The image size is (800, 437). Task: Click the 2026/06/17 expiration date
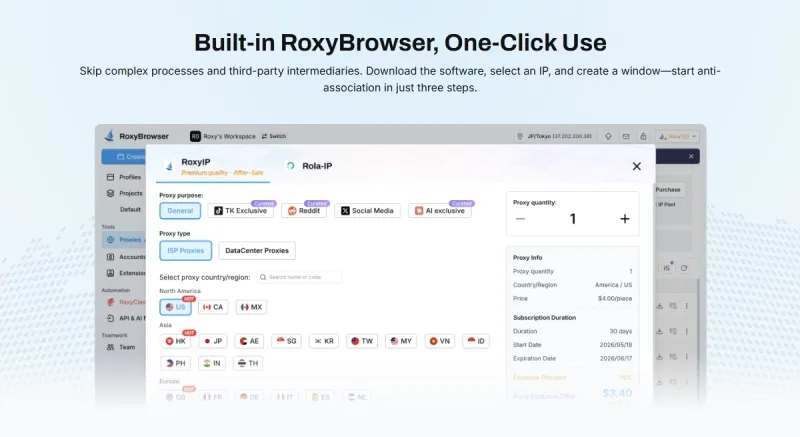(x=616, y=358)
